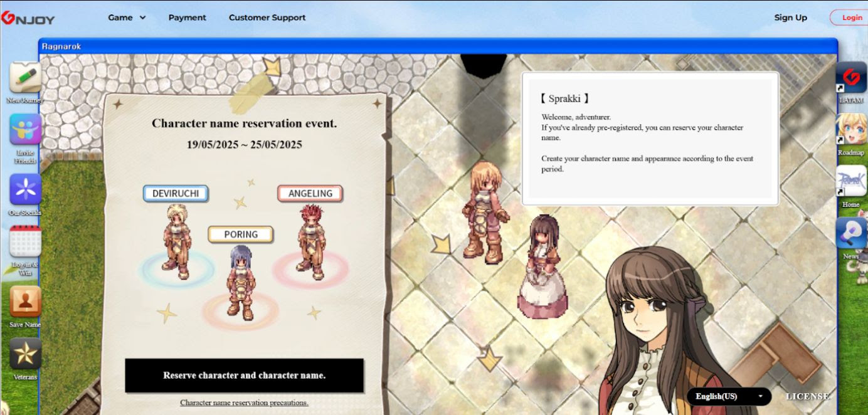The height and width of the screenshot is (415, 868).
Task: Open the Veterans star icon
Action: [x=25, y=354]
